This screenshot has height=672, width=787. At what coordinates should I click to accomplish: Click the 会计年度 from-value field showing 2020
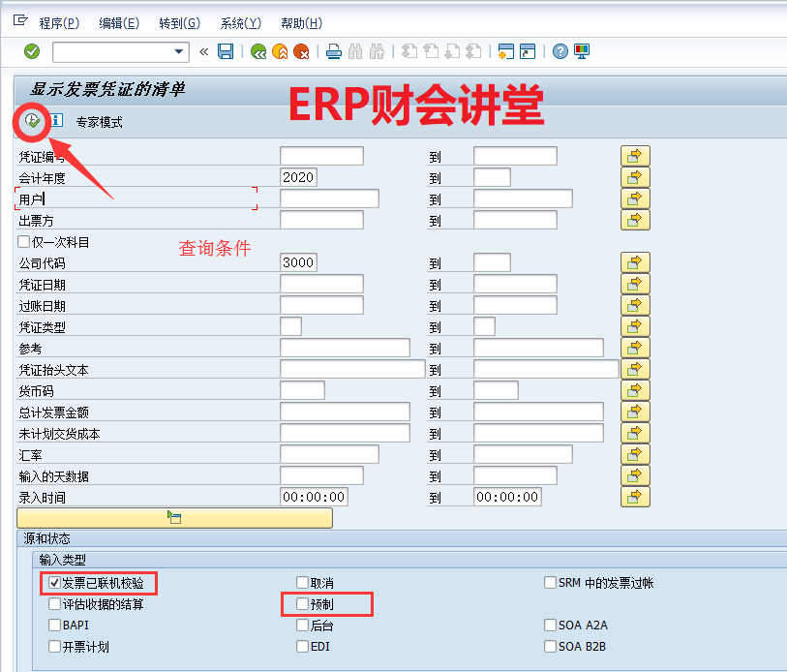[298, 177]
